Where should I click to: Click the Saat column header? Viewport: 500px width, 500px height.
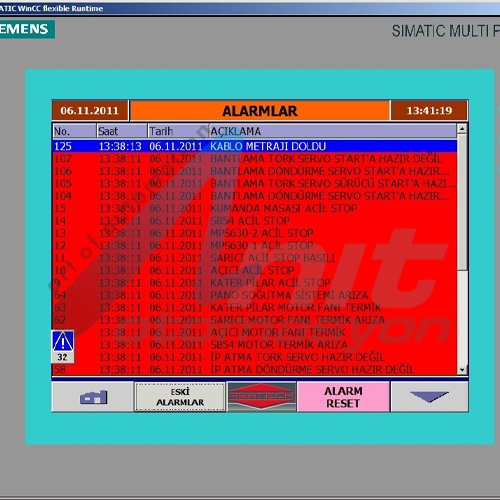tap(122, 131)
